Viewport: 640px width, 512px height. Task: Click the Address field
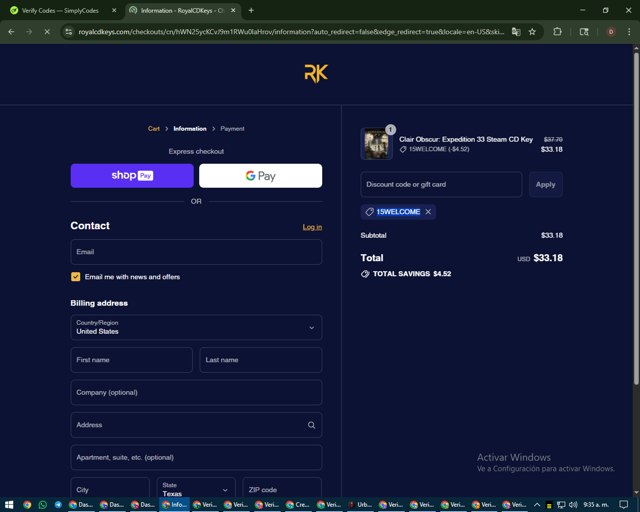pyautogui.click(x=196, y=425)
